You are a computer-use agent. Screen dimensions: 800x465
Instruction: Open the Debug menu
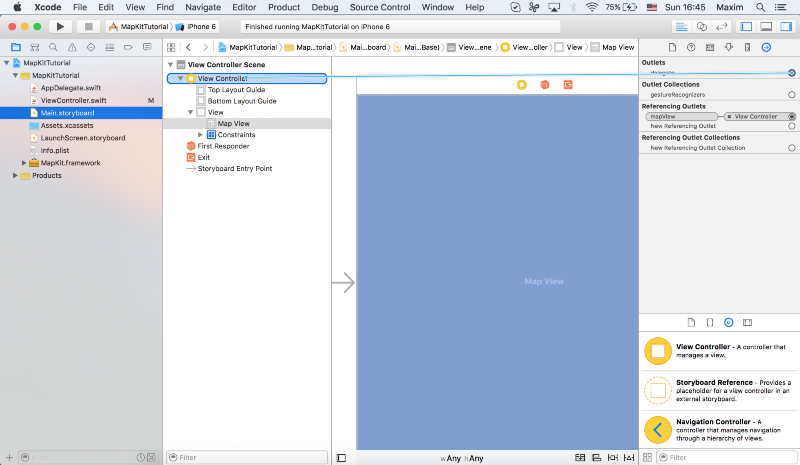(324, 7)
